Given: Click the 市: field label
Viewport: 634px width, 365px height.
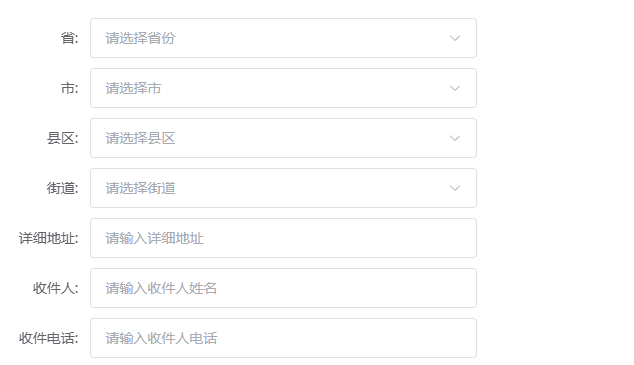Looking at the screenshot, I should tap(70, 88).
